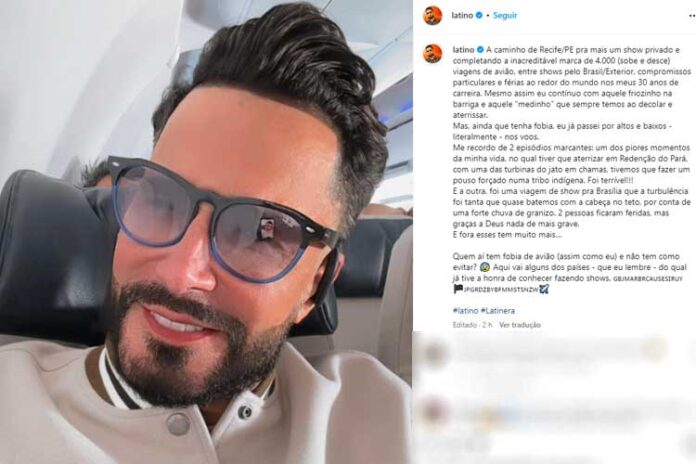Click the airplane selfie photo
The image size is (696, 464).
(206, 232)
